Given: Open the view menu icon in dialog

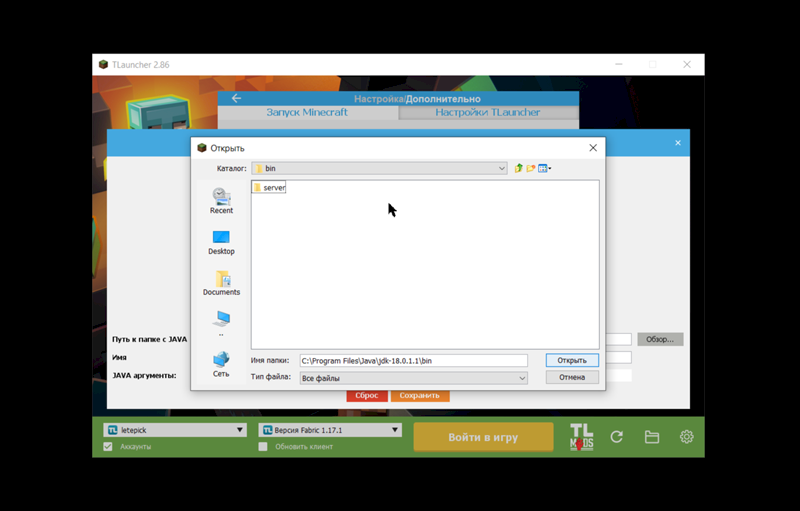Looking at the screenshot, I should pyautogui.click(x=545, y=168).
